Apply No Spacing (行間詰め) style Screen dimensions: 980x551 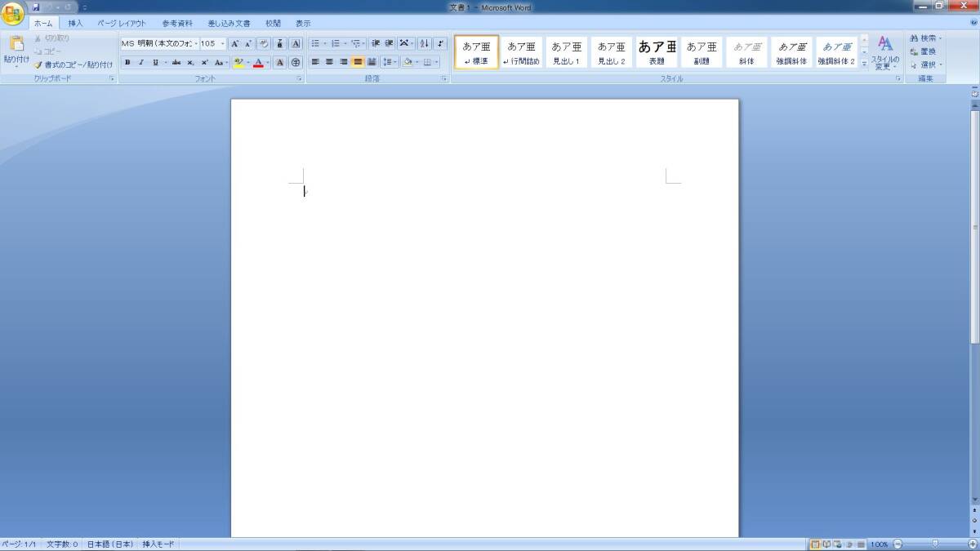point(521,52)
